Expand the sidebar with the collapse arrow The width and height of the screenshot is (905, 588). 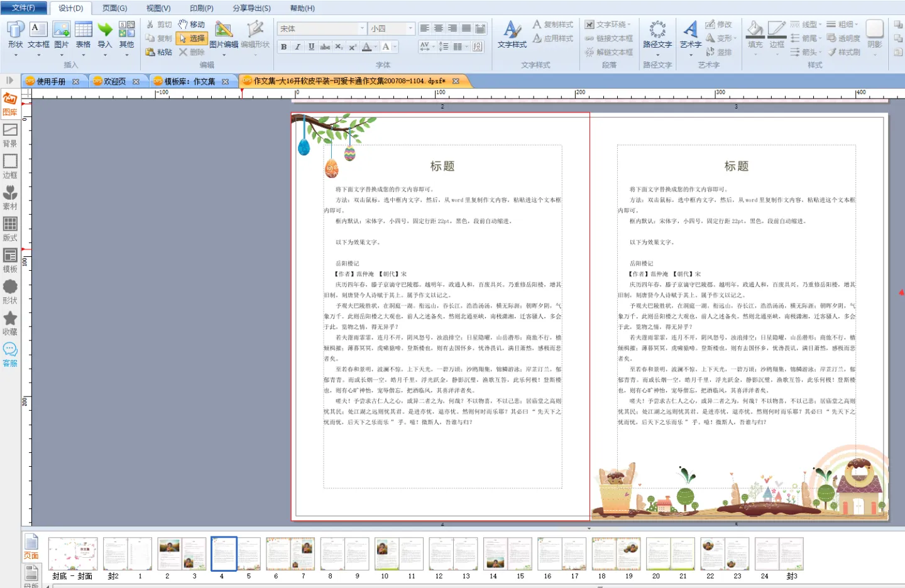pos(9,80)
